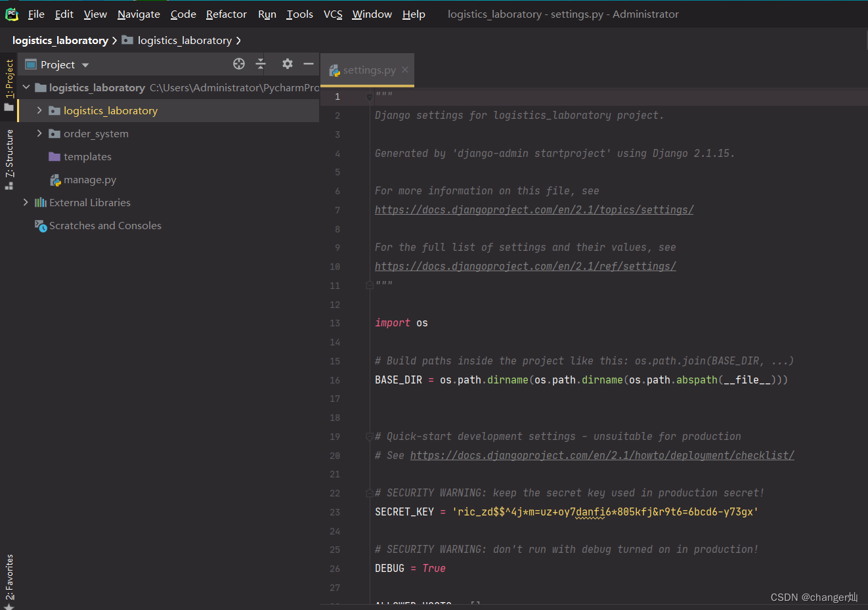Toggle the 1: Project side tool window
This screenshot has width=868, height=610.
9,85
